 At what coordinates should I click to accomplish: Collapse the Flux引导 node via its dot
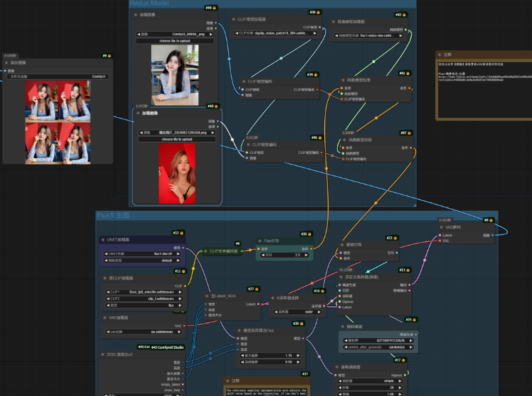coord(260,241)
